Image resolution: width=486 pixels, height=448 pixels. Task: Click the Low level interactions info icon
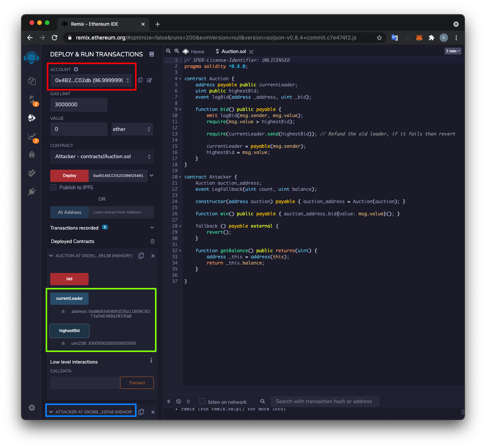[x=151, y=360]
